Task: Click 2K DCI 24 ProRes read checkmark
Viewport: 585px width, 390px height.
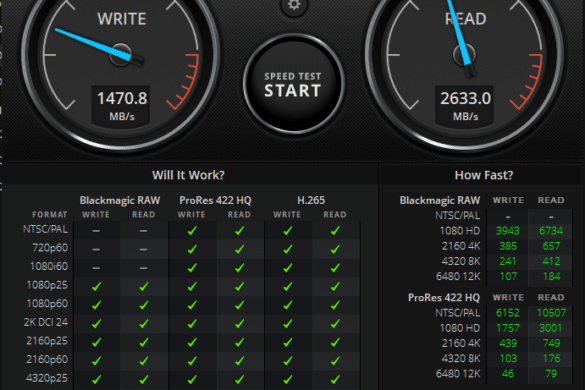Action: point(240,324)
